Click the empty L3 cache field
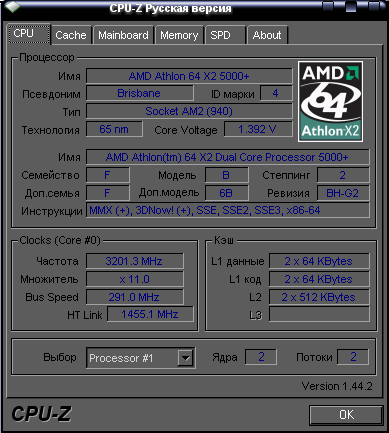 pos(319,314)
